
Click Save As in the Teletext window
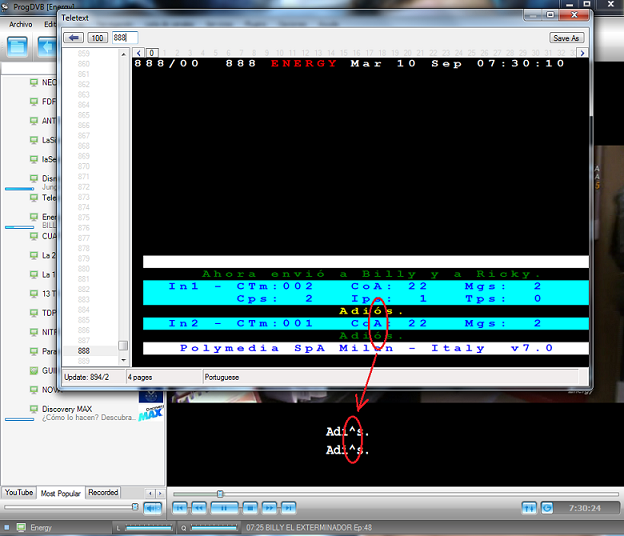pos(565,38)
